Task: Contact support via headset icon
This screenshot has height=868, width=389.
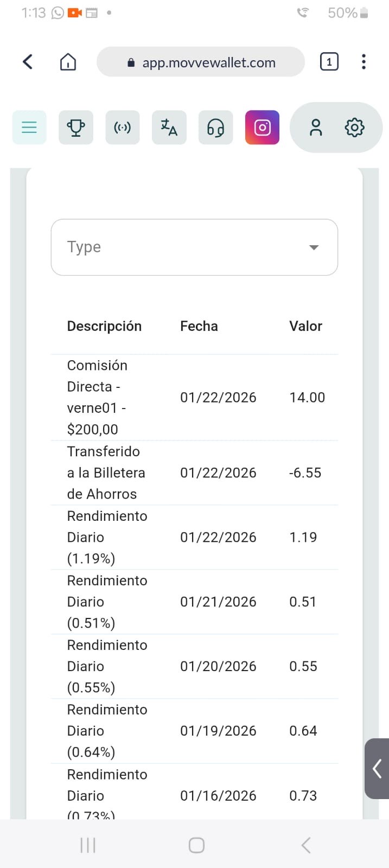Action: coord(215,127)
